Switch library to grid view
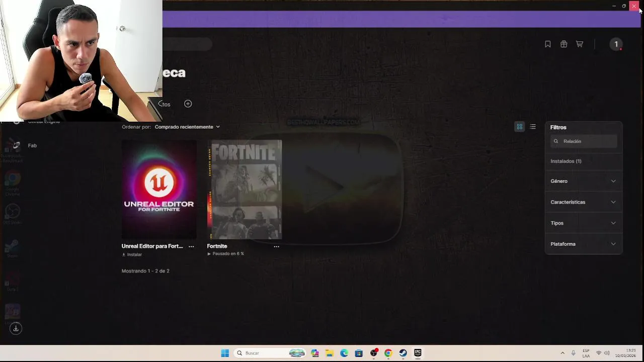 [x=520, y=127]
